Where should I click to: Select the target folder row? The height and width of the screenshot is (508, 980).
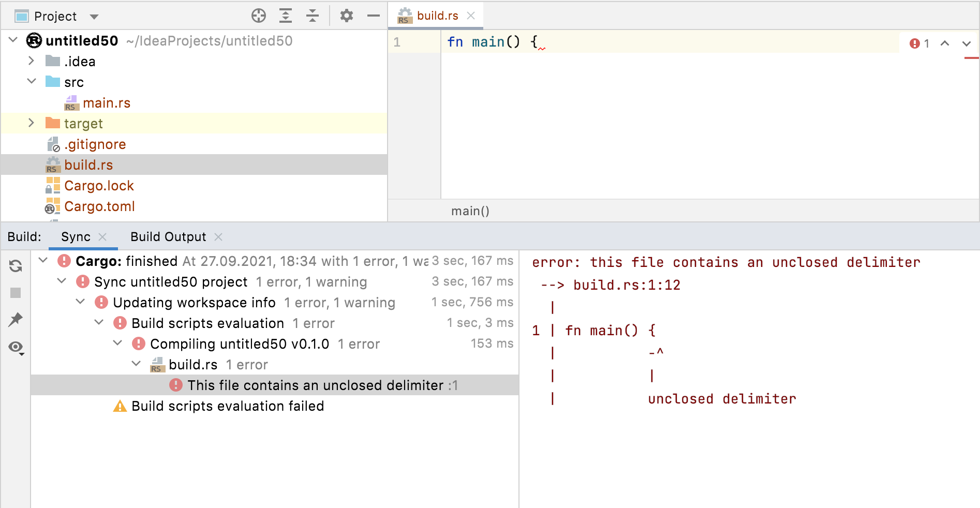click(194, 123)
